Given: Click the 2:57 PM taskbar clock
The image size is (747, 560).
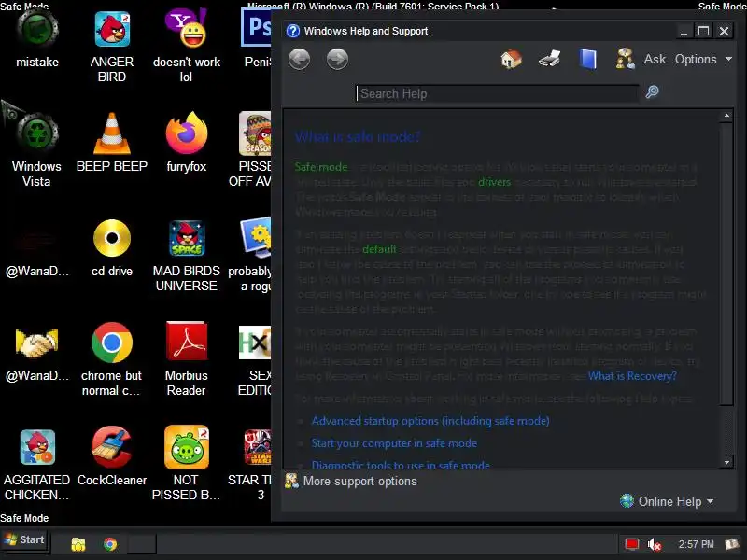Looking at the screenshot, I should point(696,544).
